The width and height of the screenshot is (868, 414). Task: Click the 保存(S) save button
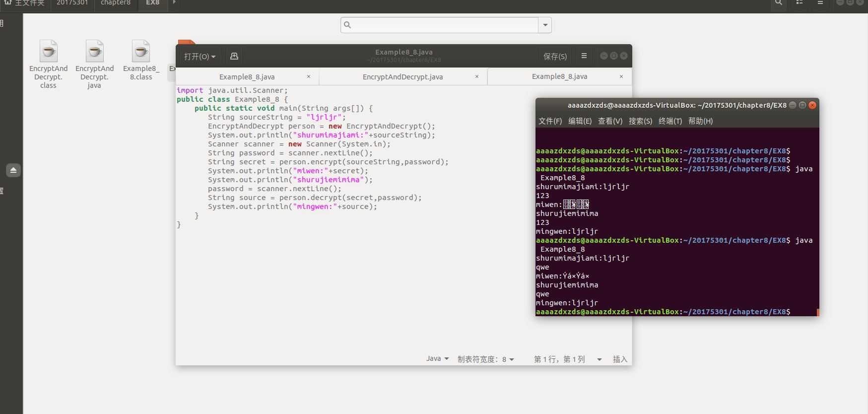tap(555, 56)
